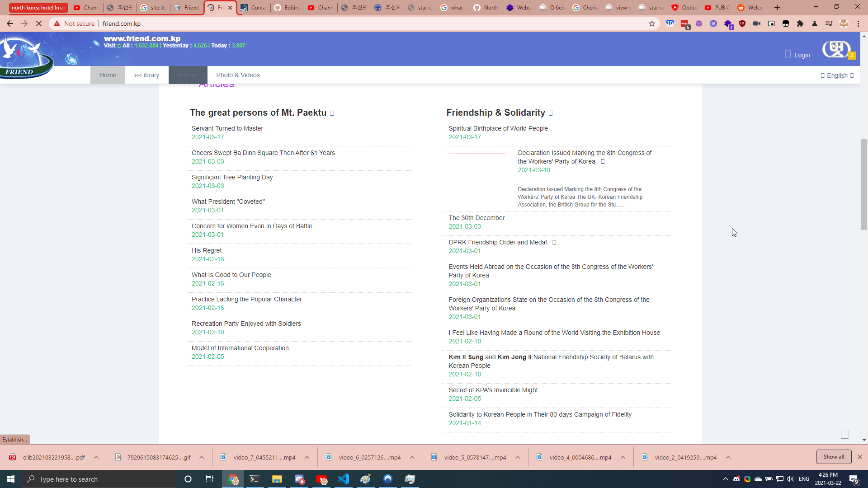This screenshot has height=488, width=868.
Task: Open Visual Studio Code from the taskbar
Action: pos(344,479)
